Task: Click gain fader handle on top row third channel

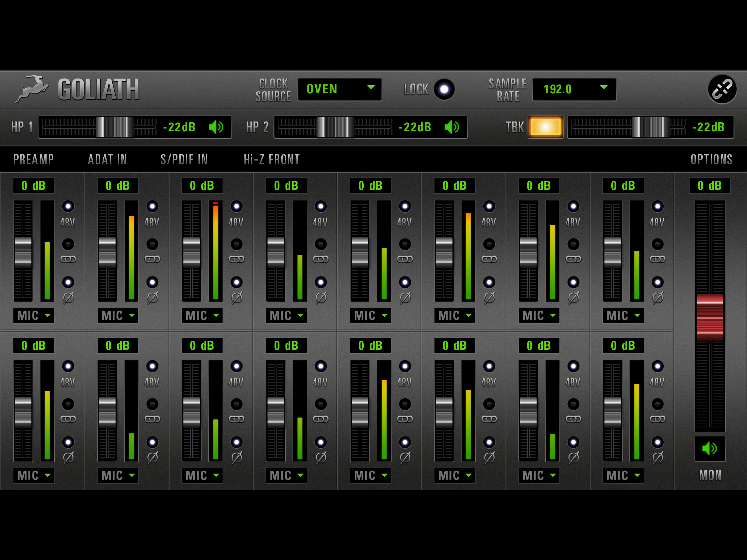Action: tap(191, 252)
